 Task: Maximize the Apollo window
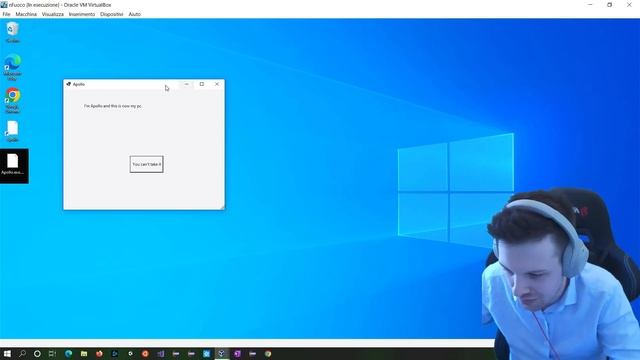tap(202, 84)
